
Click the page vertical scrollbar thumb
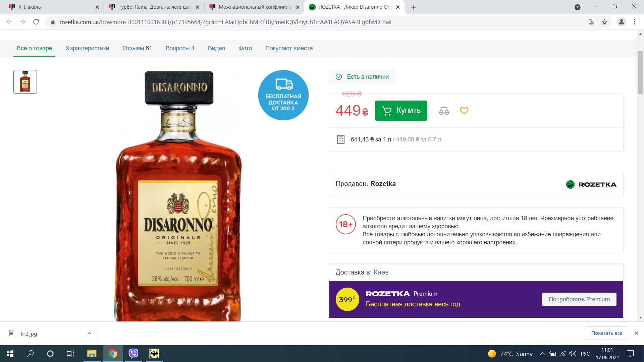point(640,72)
